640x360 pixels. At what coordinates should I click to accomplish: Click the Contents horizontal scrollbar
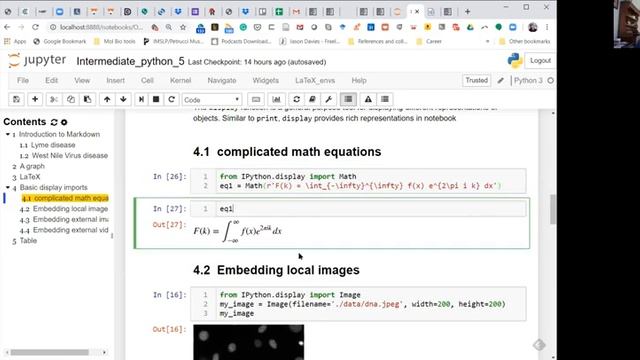tap(49, 352)
